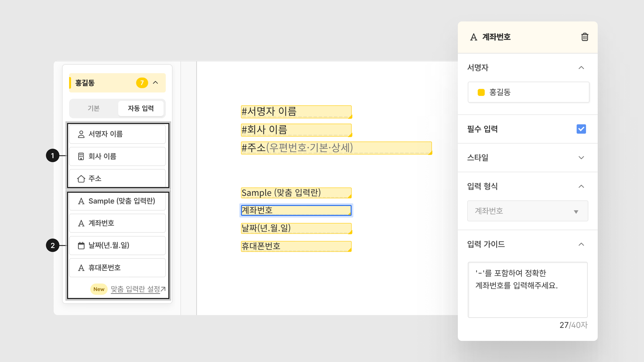Click inside the input guide text area

coord(527,290)
